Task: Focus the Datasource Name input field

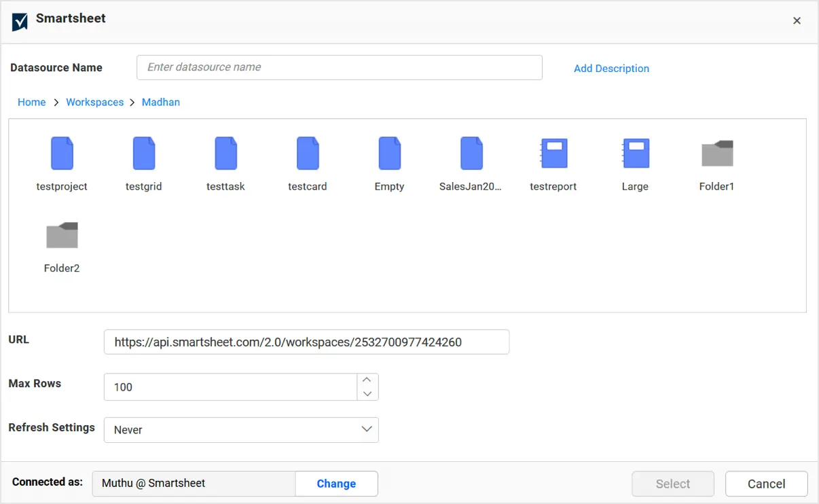Action: (x=340, y=67)
